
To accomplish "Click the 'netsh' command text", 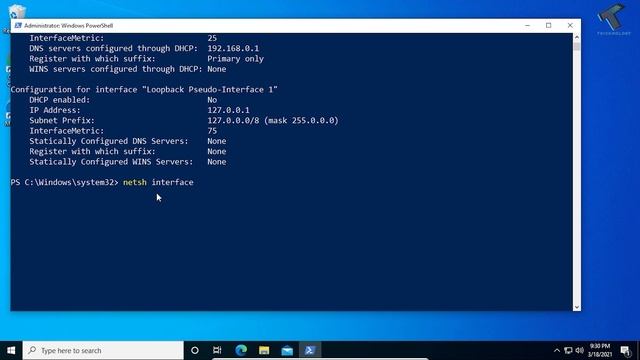I will tap(135, 182).
